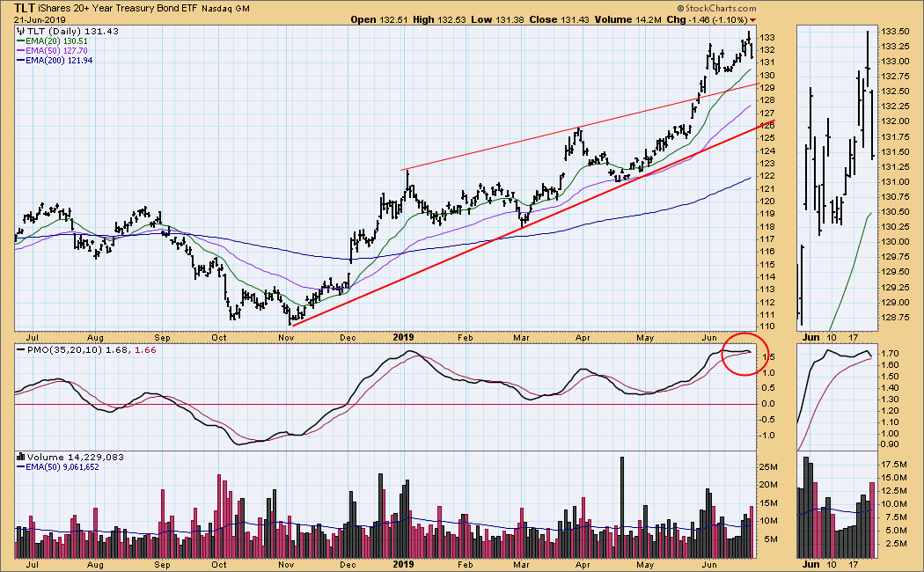Click the 2019 marker on the date axis

[402, 336]
